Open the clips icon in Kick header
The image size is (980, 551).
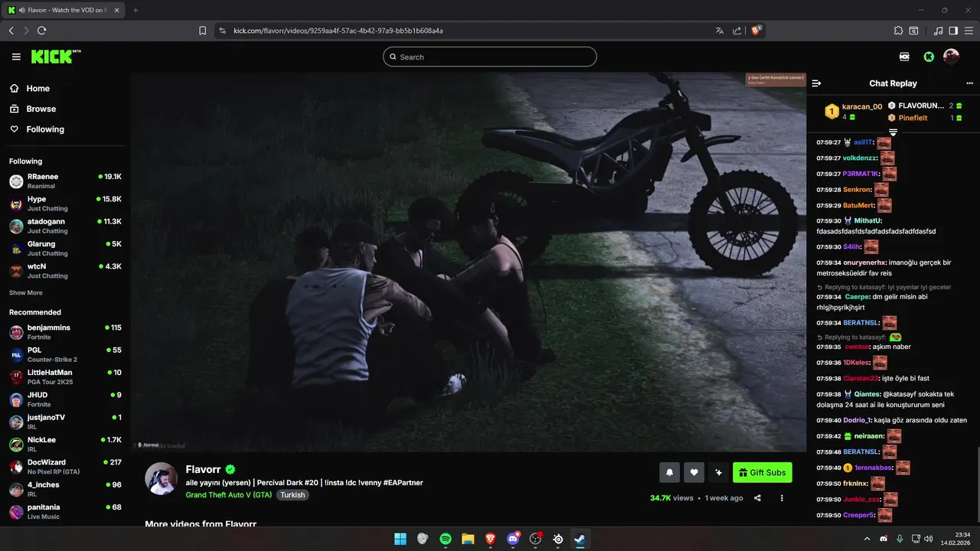[904, 57]
